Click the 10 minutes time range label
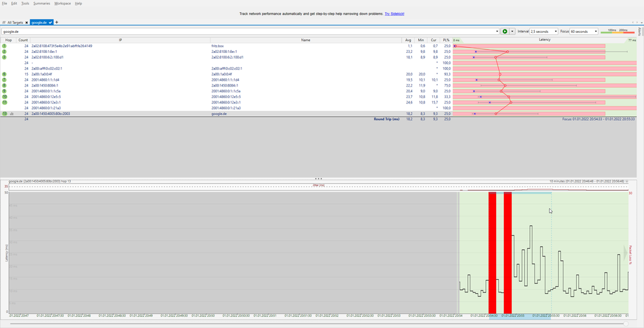644x328 pixels. click(587, 181)
